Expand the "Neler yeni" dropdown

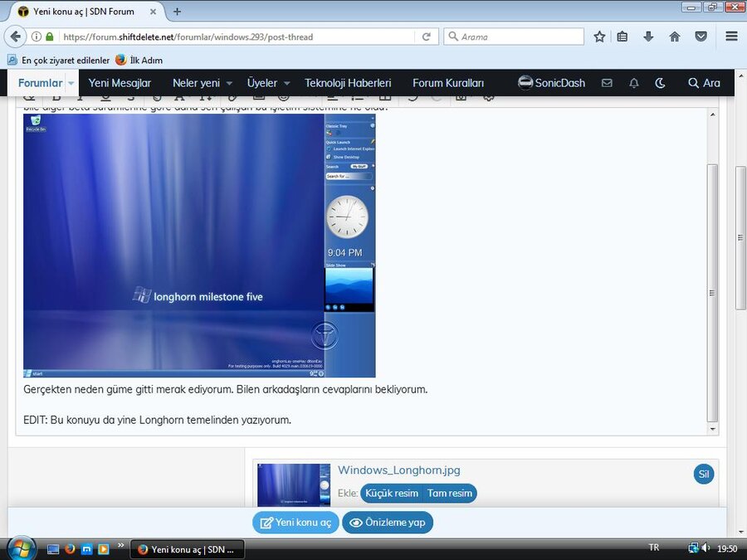(199, 83)
